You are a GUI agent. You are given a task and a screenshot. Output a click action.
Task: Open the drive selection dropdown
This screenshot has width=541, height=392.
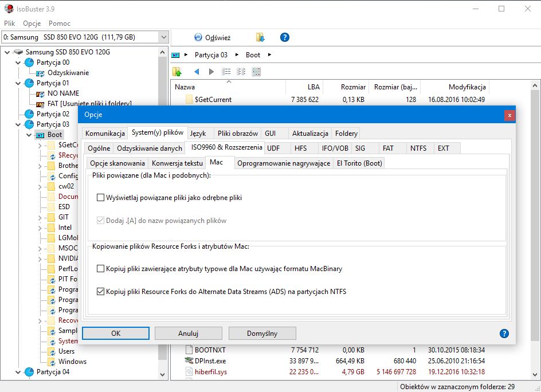163,37
